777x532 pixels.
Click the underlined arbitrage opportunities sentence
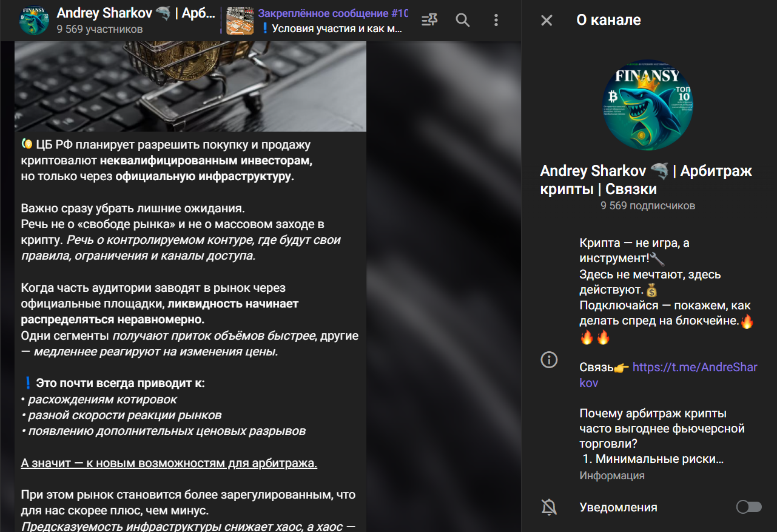tap(169, 463)
